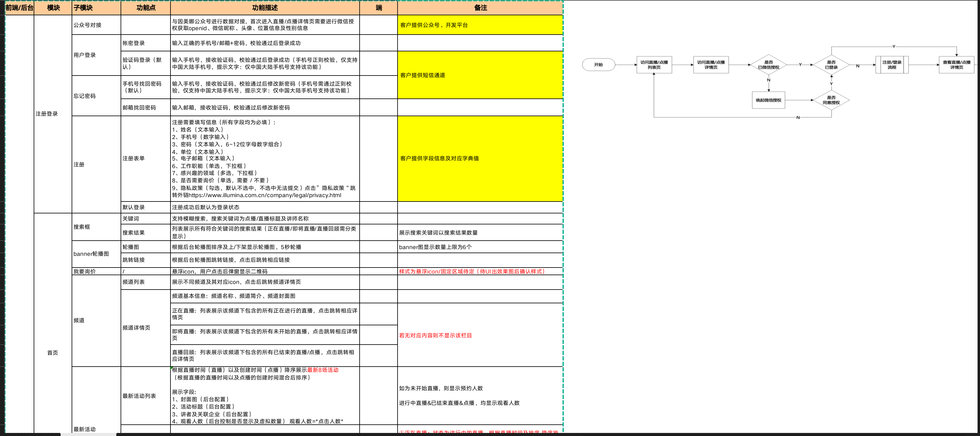
Task: Click the 公众号对接 submodule cell
Action: coord(96,25)
